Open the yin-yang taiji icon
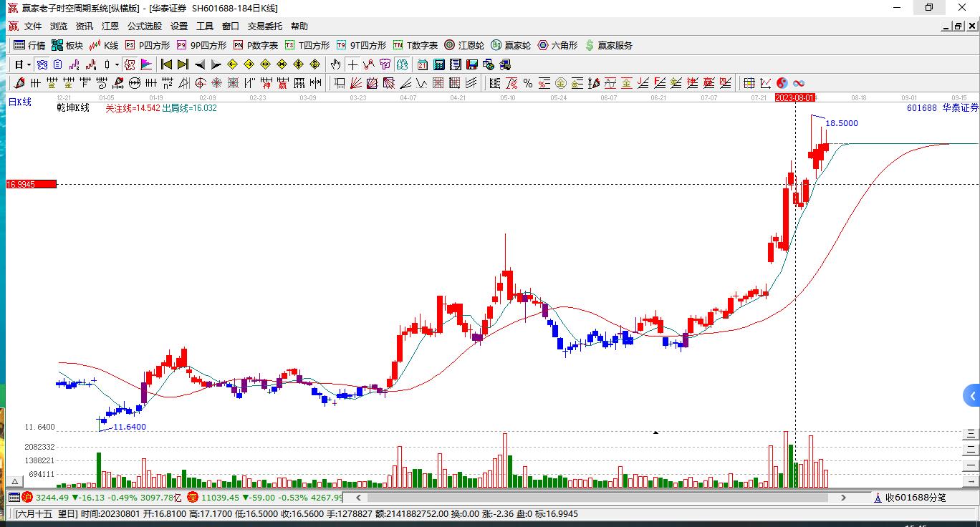Screen dimensions: 980x527 782,83
